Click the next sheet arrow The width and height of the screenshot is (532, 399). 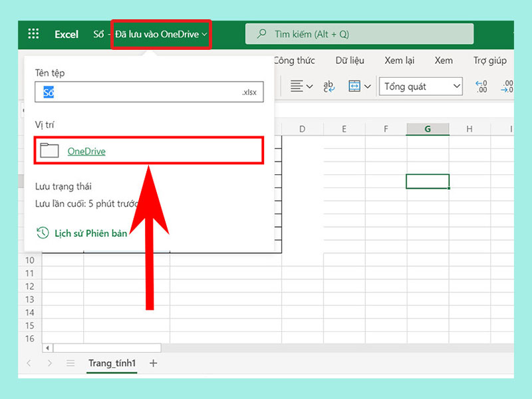pyautogui.click(x=49, y=363)
